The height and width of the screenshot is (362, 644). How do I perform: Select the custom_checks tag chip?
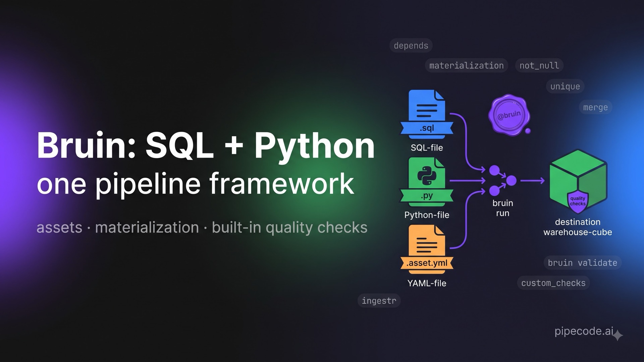coord(553,283)
